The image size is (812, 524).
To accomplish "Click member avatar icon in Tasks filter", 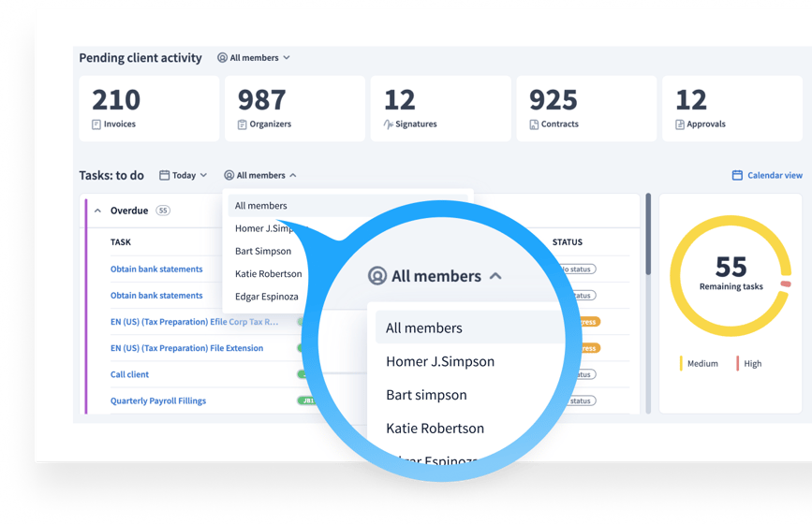I will pyautogui.click(x=229, y=175).
